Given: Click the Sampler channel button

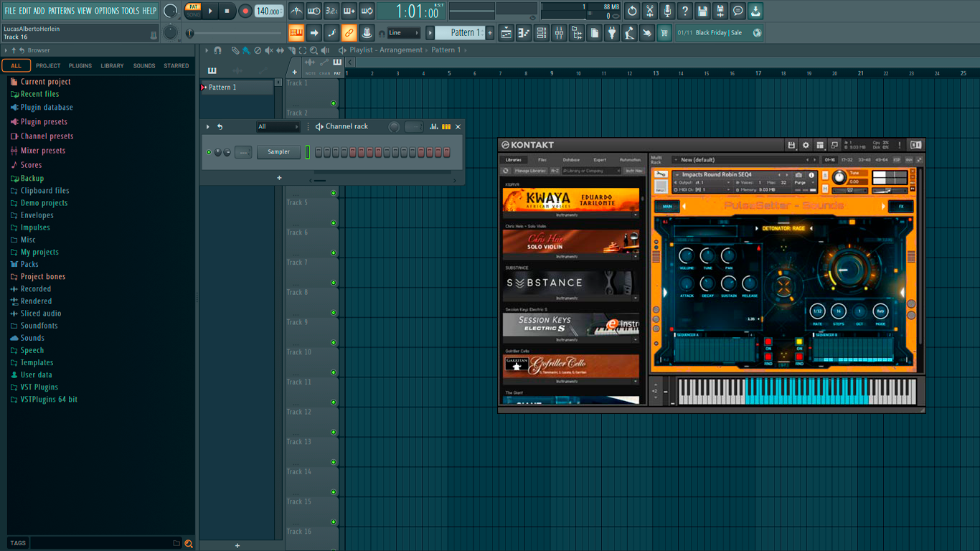Looking at the screenshot, I should [x=278, y=152].
